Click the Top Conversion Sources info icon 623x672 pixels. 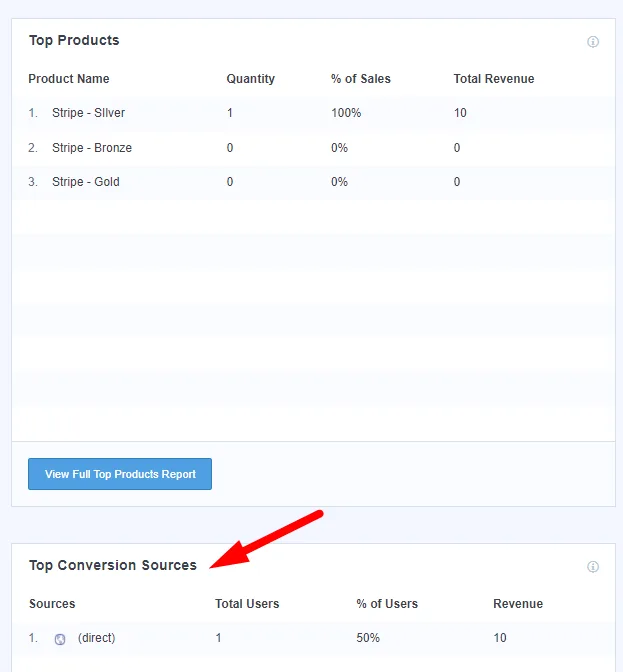pyautogui.click(x=593, y=567)
